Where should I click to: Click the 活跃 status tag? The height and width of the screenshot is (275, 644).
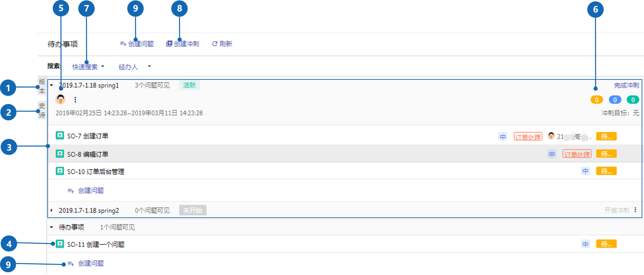tap(189, 85)
